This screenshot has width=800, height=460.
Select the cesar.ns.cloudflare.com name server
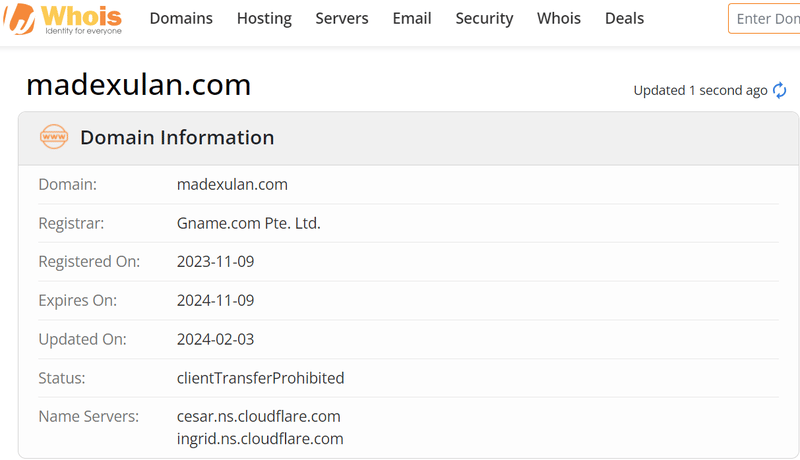[x=259, y=416]
